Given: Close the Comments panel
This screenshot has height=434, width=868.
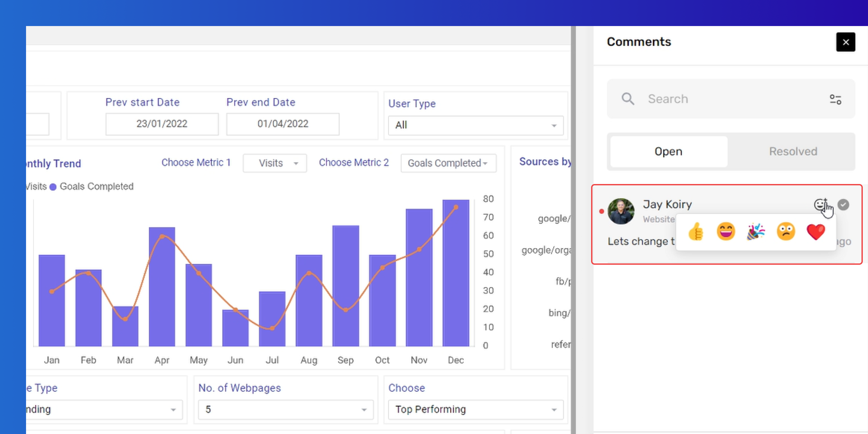Looking at the screenshot, I should [x=845, y=42].
